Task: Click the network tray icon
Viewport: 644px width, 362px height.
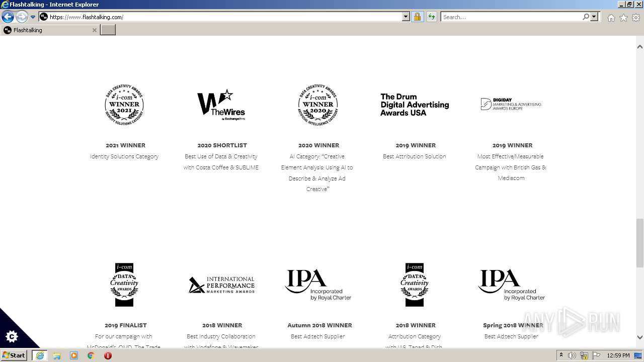Action: [584, 355]
